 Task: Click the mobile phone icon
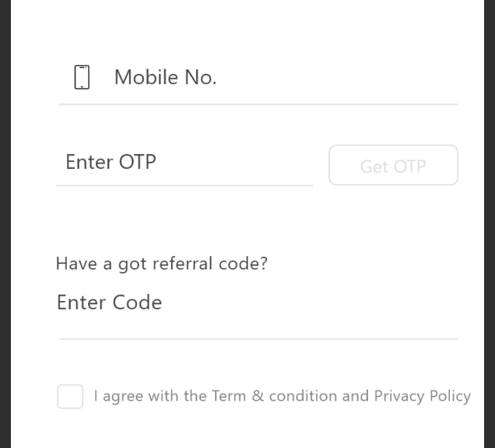(82, 77)
